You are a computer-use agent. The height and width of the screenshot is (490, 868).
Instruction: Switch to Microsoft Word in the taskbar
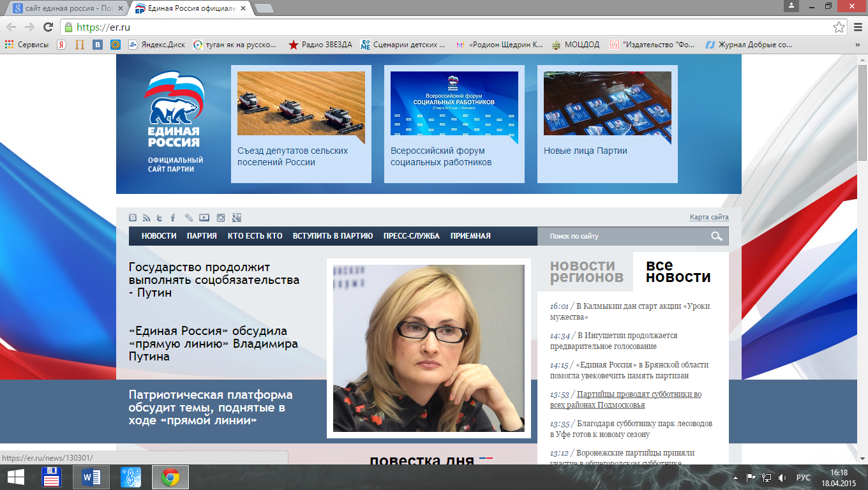(91, 477)
